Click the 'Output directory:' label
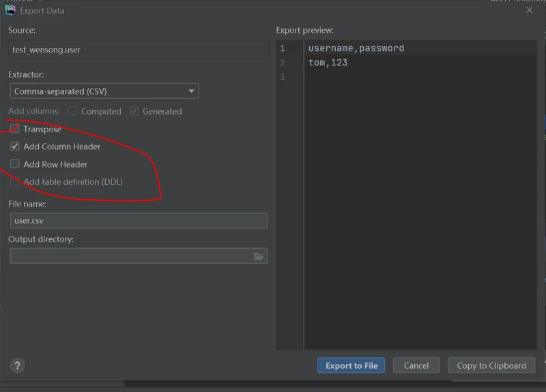This screenshot has width=546, height=392. click(x=41, y=239)
